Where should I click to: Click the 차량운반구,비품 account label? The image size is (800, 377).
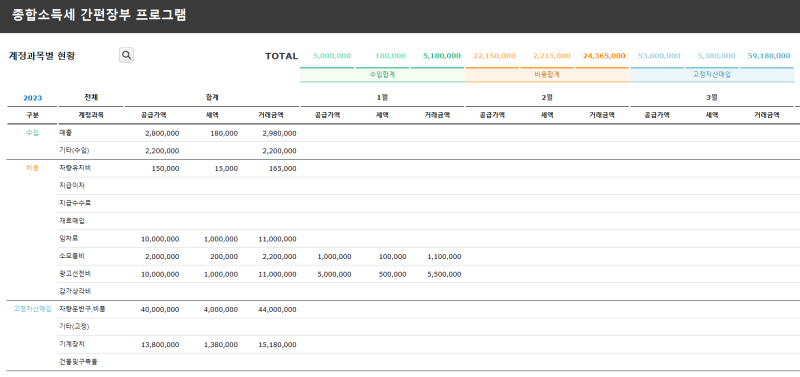(x=82, y=309)
